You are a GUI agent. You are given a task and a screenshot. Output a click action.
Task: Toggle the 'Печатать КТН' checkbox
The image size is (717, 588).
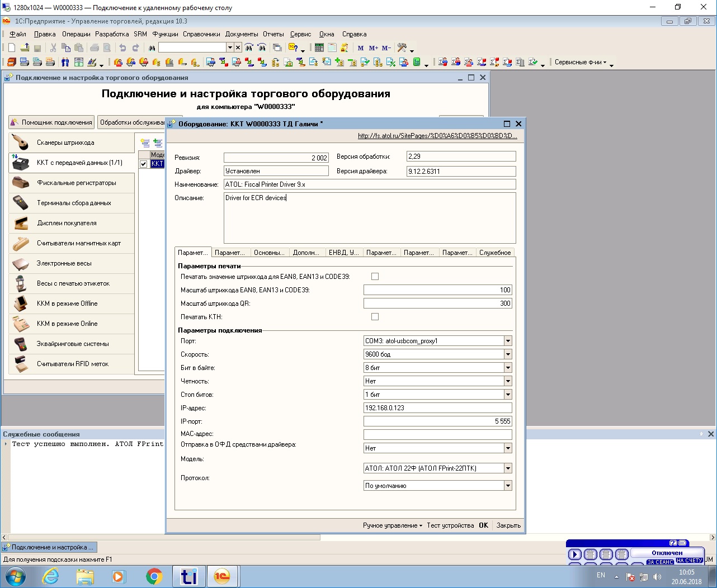tap(375, 316)
